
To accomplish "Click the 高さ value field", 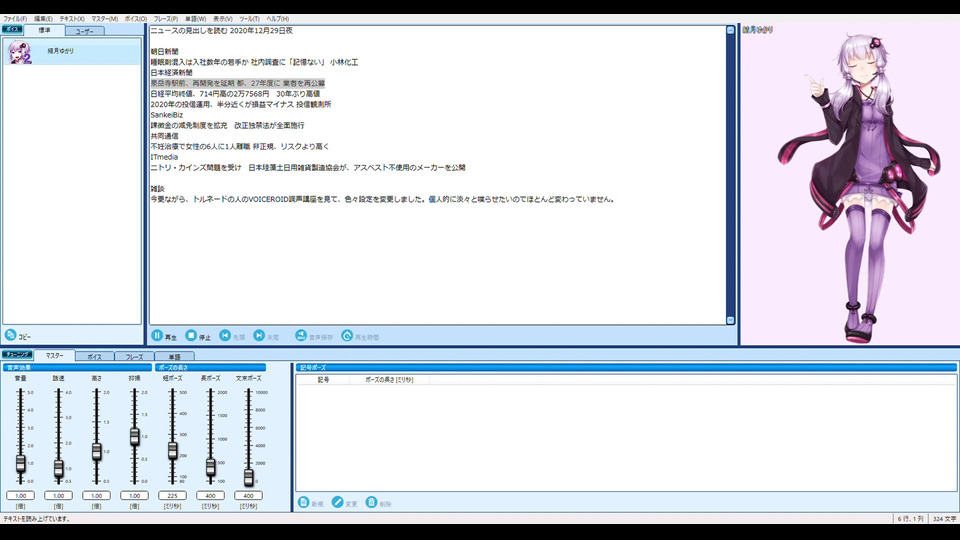I will click(x=97, y=495).
